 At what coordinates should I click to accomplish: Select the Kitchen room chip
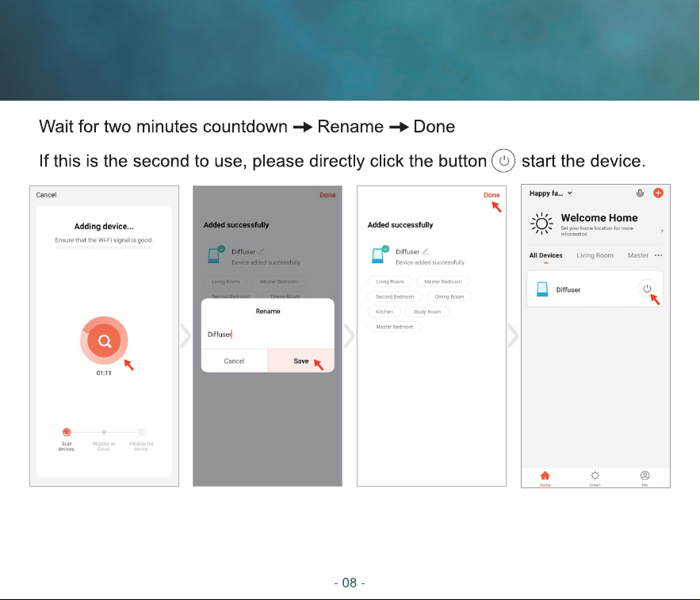click(384, 311)
